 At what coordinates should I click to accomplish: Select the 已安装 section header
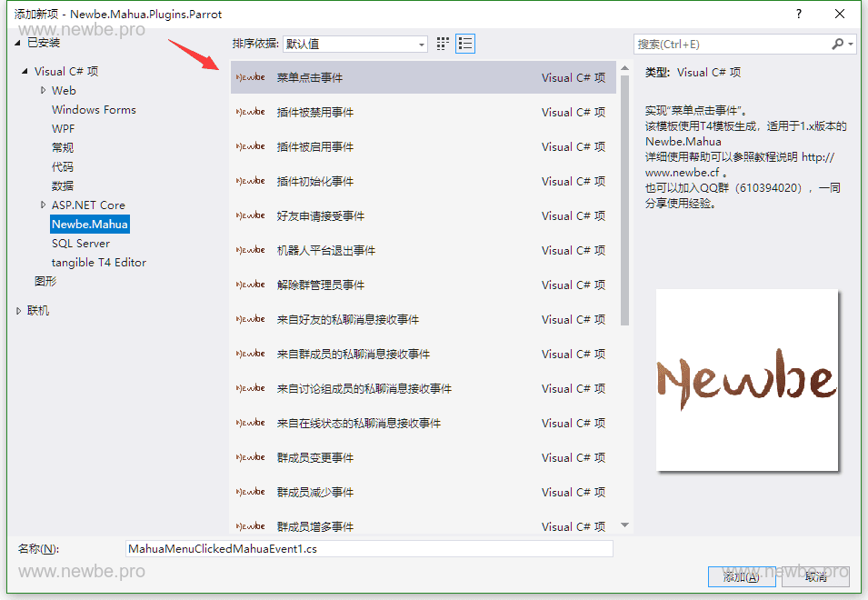45,42
